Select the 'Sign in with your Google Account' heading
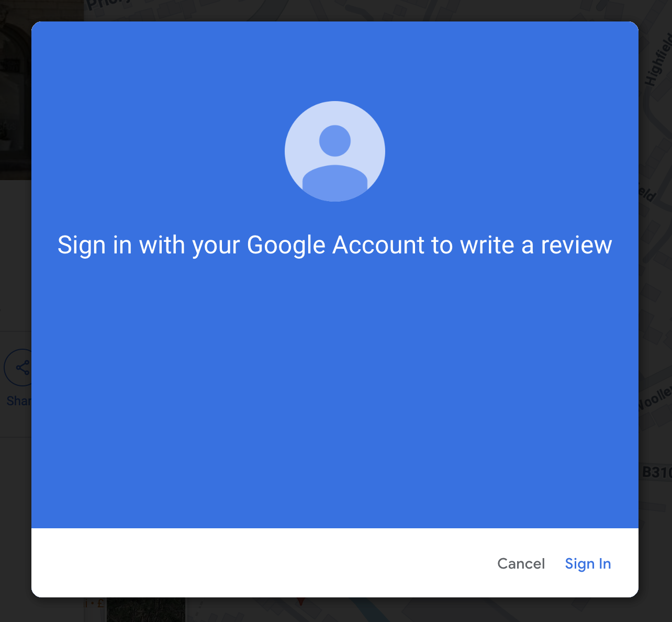This screenshot has height=622, width=672. click(x=335, y=245)
